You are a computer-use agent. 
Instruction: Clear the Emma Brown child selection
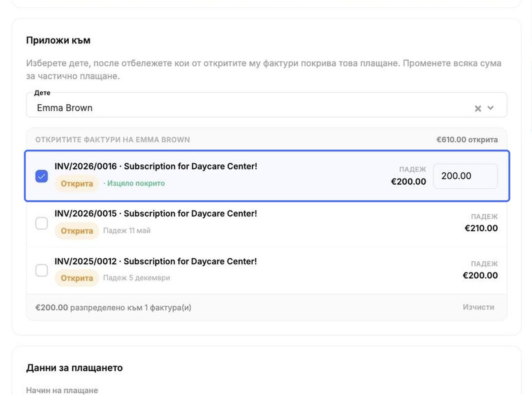point(477,108)
